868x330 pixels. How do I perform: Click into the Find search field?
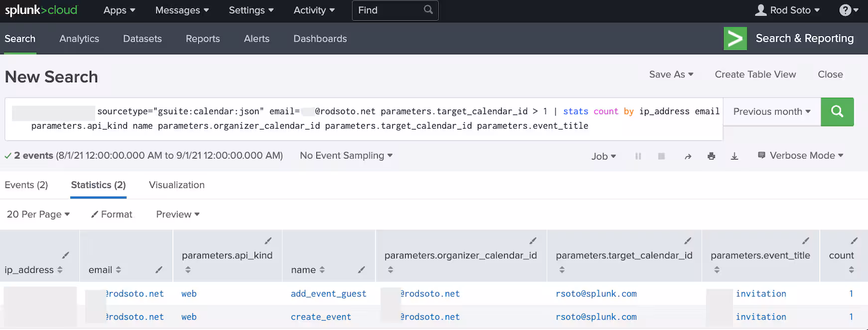click(389, 10)
